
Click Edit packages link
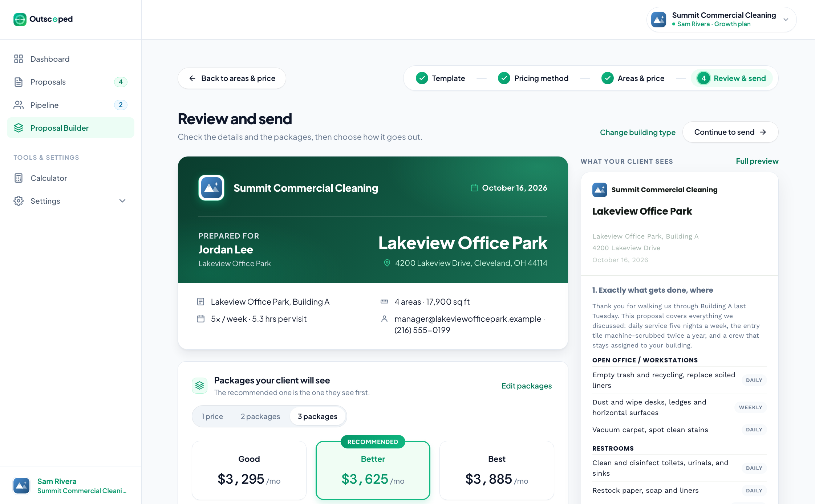tap(527, 386)
